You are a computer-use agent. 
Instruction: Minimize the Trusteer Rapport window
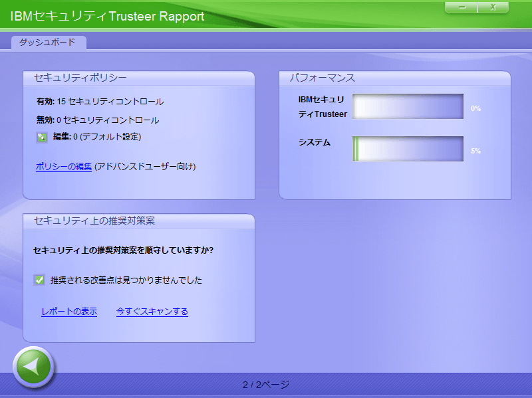click(462, 7)
